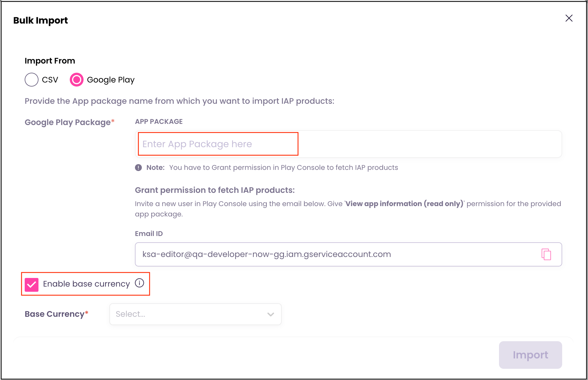Click the Google Play Package field label
Image resolution: width=588 pixels, height=380 pixels.
[68, 122]
